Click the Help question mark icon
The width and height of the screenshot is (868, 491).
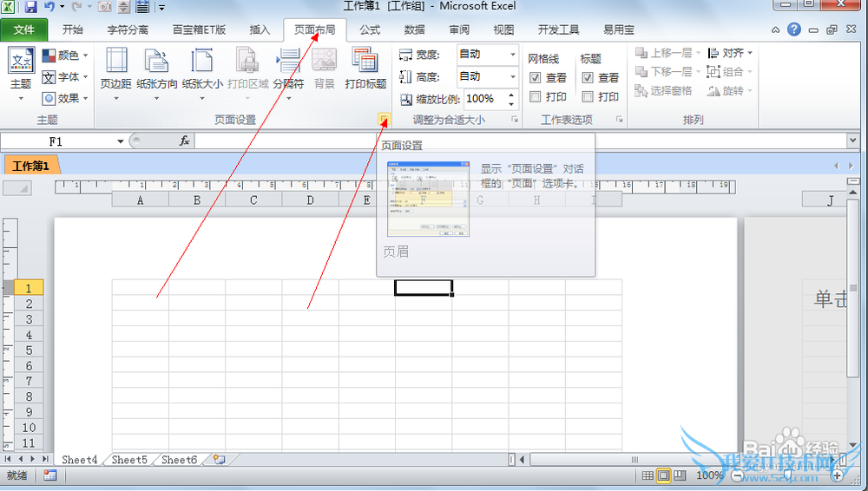click(x=794, y=29)
